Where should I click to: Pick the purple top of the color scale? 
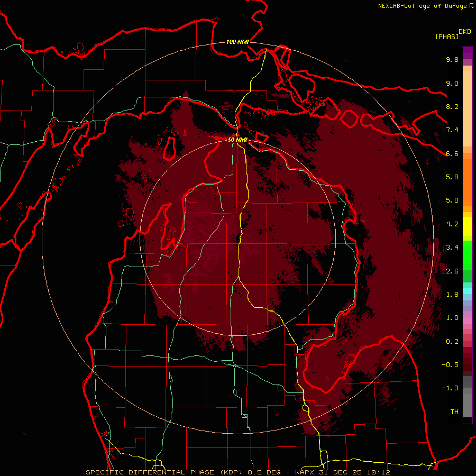pyautogui.click(x=467, y=53)
